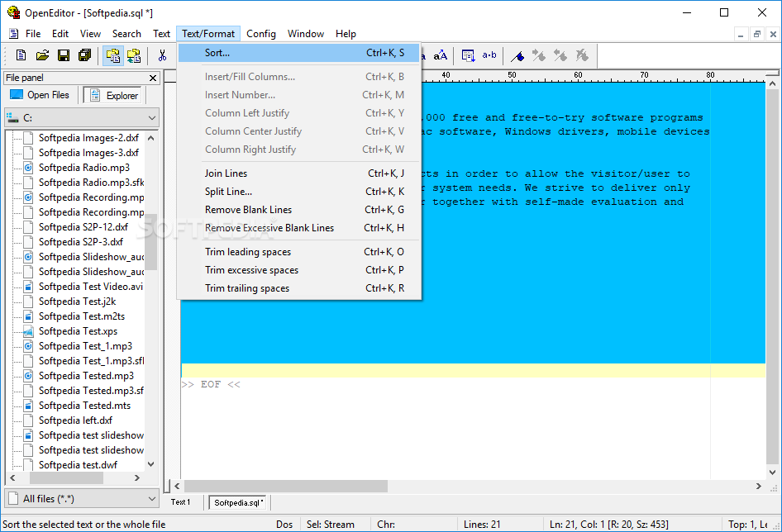Select Softpedia Tested.mp3 file
The height and width of the screenshot is (532, 782).
tap(86, 376)
